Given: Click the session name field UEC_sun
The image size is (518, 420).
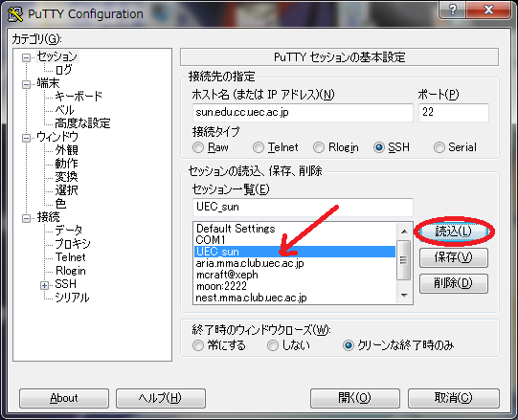Looking at the screenshot, I should coord(303,208).
